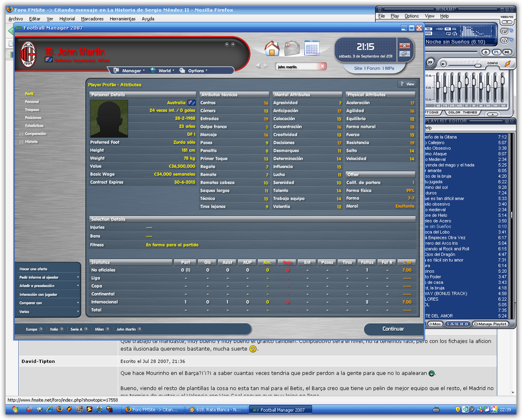522x420 pixels.
Task: Select the Estadísticas sidebar section
Action: 34,126
